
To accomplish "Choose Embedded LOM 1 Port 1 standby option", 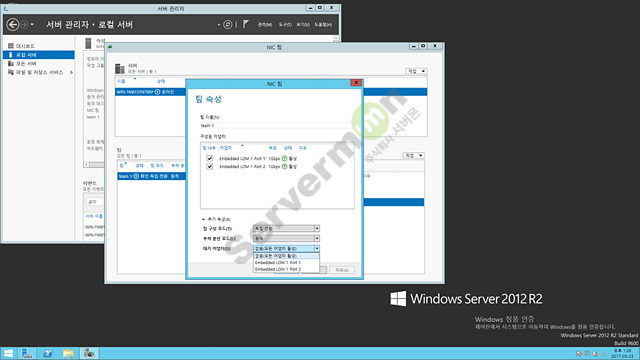I will coord(286,263).
